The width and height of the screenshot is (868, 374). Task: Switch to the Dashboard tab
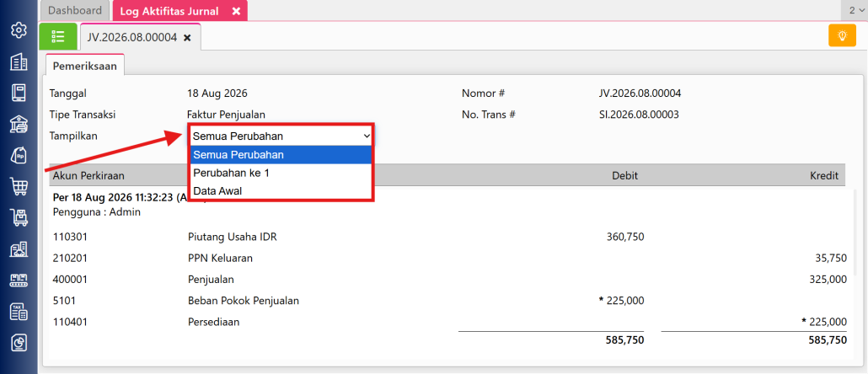75,10
